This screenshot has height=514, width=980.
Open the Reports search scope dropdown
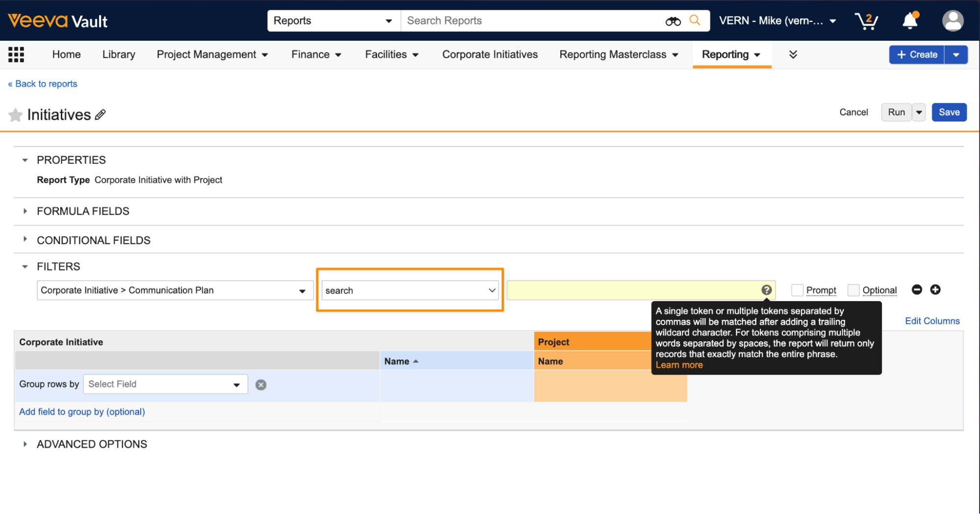334,21
